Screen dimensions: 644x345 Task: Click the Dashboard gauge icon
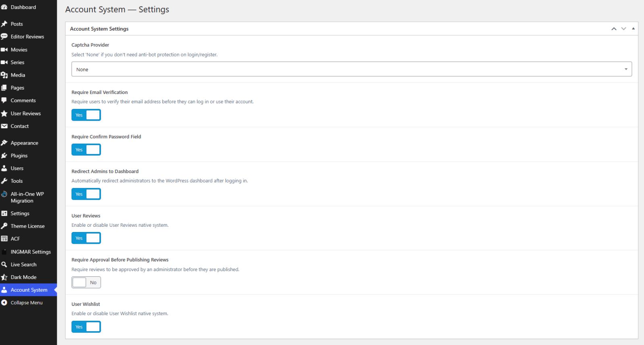(4, 7)
